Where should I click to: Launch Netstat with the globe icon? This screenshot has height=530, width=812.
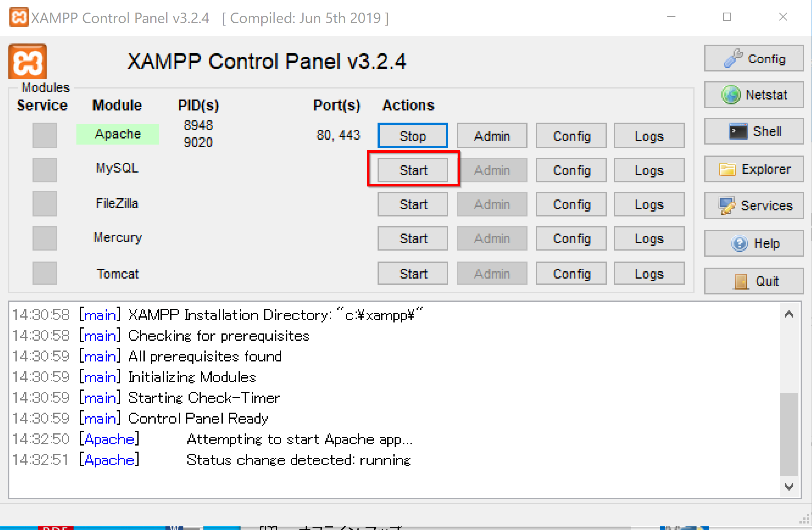tap(754, 95)
